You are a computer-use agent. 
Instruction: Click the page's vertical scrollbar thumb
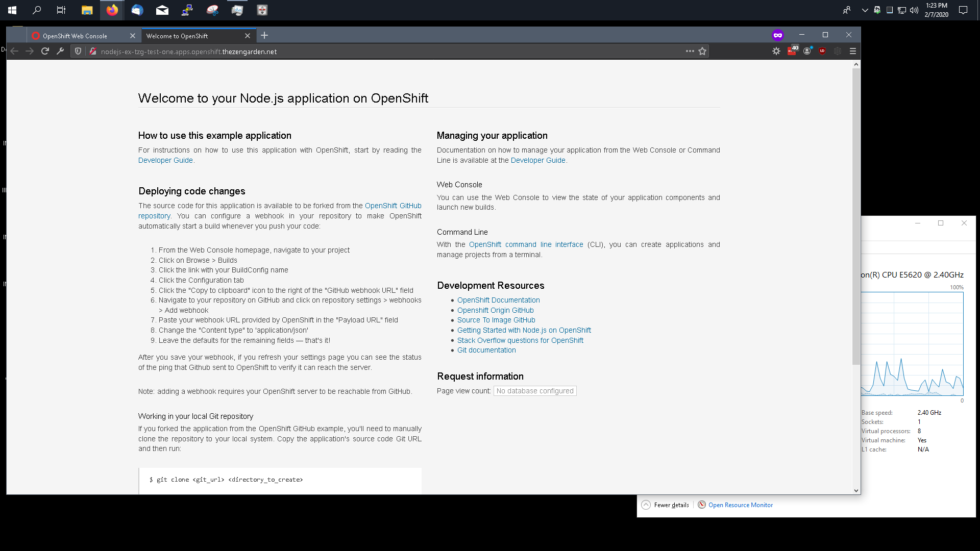coord(856,216)
